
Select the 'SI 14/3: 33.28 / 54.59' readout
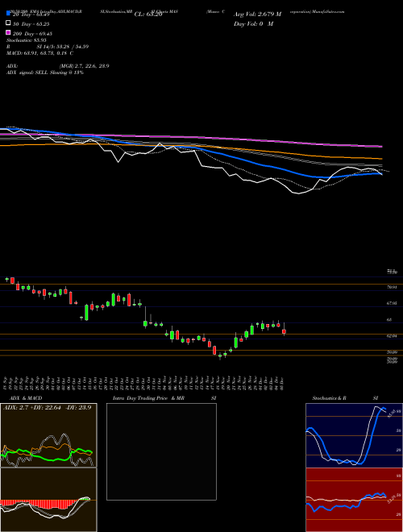coord(63,47)
